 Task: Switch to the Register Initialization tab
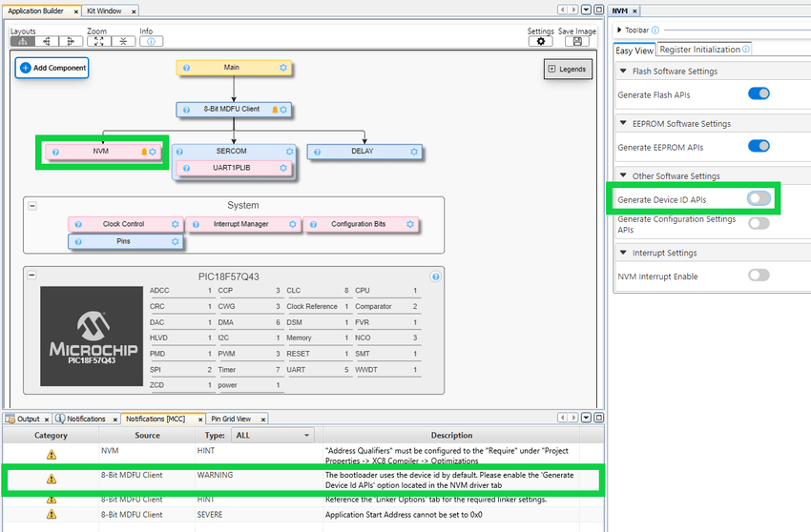pos(699,50)
